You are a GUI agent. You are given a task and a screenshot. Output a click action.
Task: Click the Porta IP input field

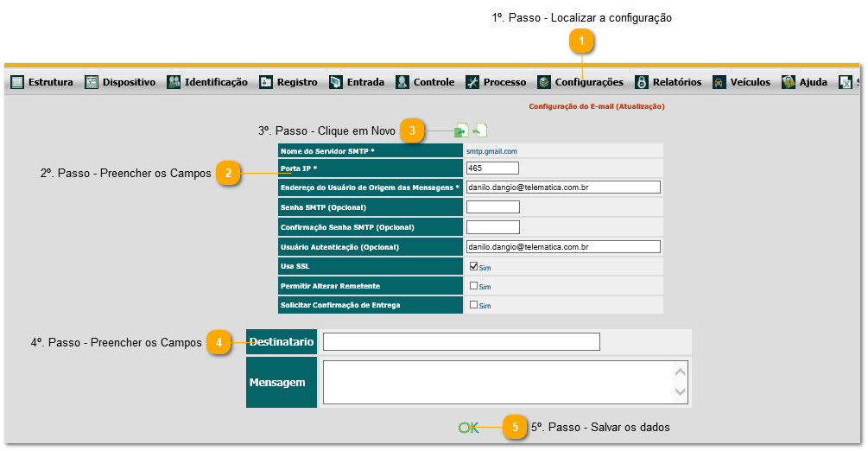click(492, 168)
